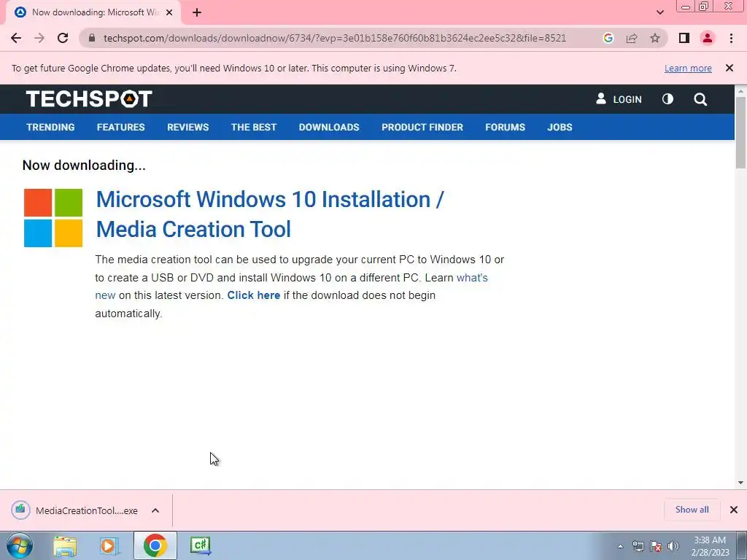
Task: Open the taskbar clock and date
Action: tap(711, 546)
